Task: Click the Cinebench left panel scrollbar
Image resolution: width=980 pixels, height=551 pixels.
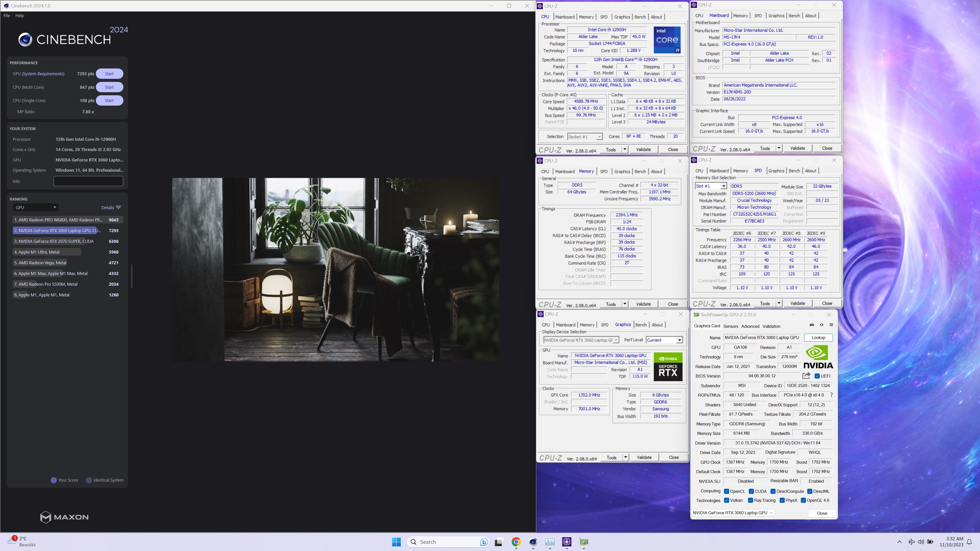Action: (132, 276)
